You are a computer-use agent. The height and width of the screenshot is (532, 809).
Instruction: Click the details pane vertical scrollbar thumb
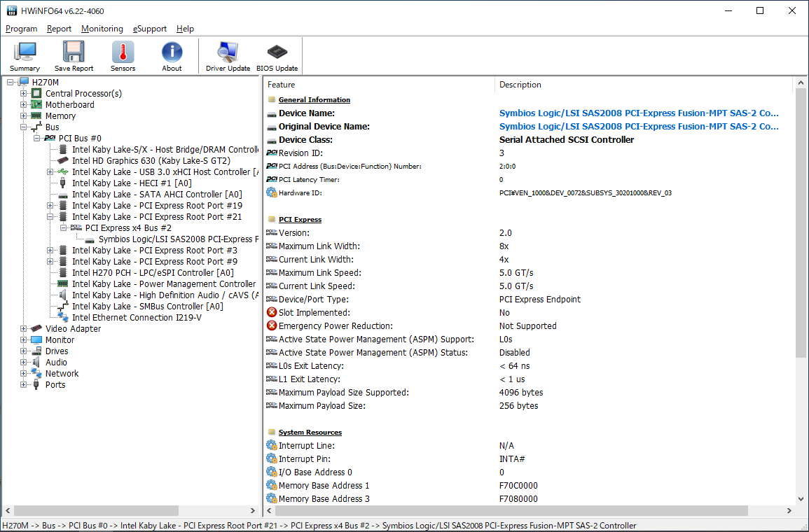point(800,223)
